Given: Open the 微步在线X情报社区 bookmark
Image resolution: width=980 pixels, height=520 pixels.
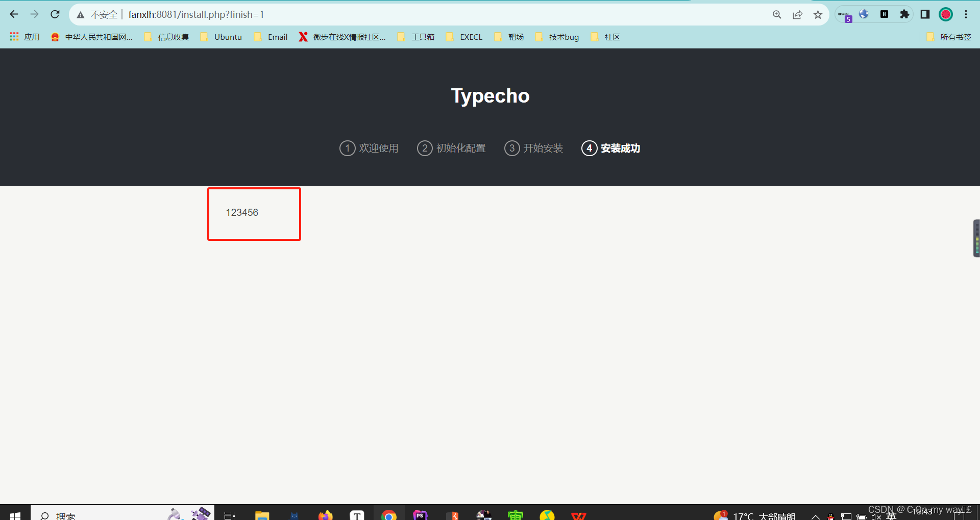Looking at the screenshot, I should (x=342, y=37).
